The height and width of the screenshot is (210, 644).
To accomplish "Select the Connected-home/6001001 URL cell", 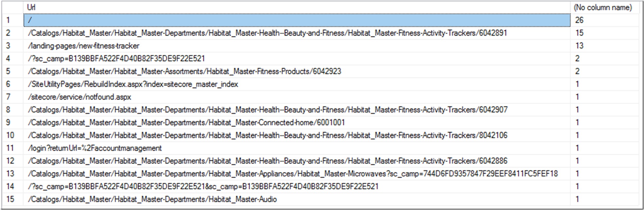I will pos(186,123).
